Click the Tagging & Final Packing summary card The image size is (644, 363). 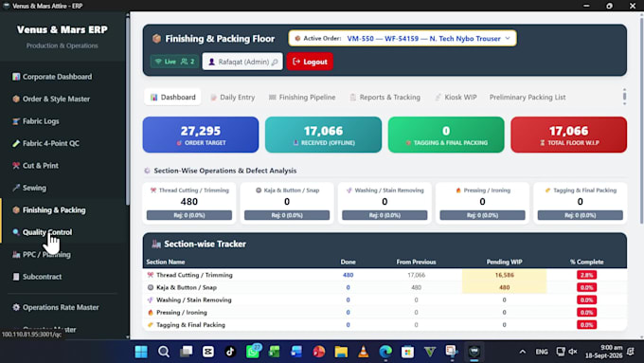446,135
